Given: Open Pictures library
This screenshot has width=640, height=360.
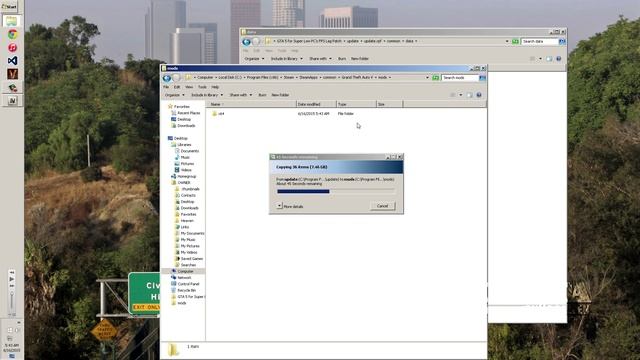Looking at the screenshot, I should click(184, 164).
